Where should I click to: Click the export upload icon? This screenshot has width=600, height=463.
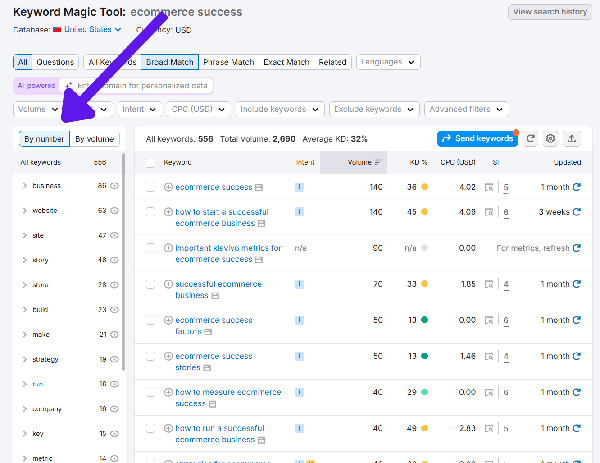click(572, 139)
